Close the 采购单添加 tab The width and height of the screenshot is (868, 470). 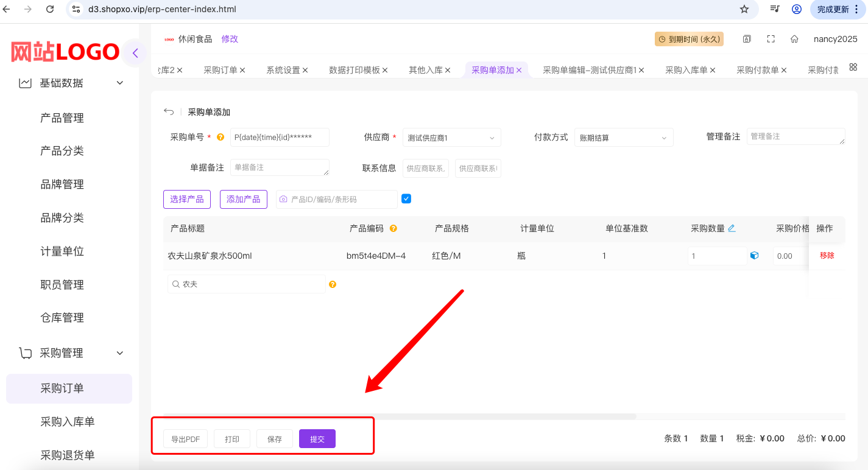pyautogui.click(x=519, y=70)
